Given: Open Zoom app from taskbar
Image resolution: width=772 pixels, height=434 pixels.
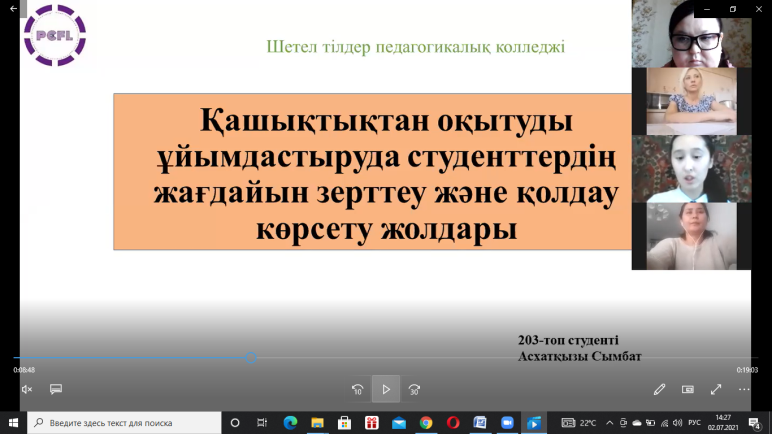Looking at the screenshot, I should coord(507,422).
